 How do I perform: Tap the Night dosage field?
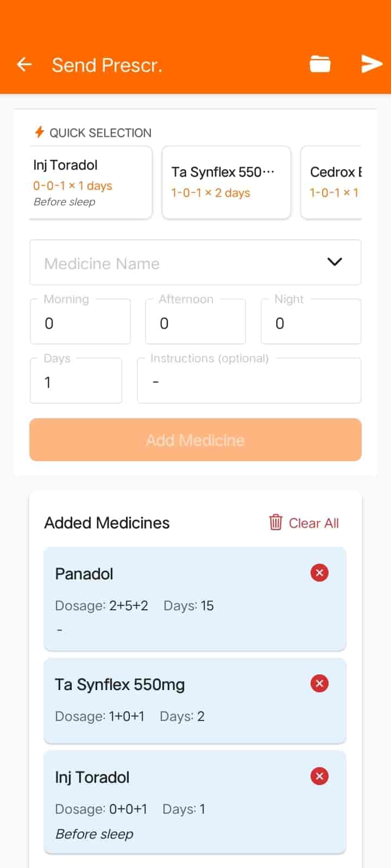tap(311, 321)
